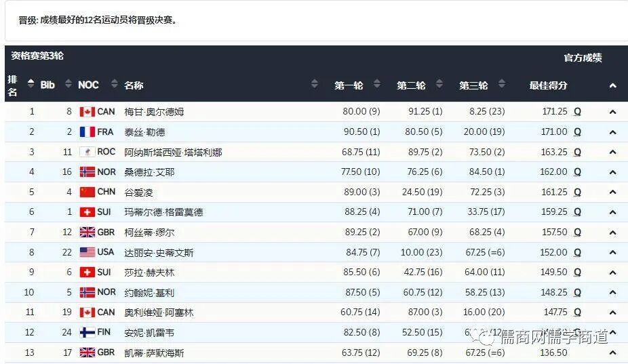Click Finland flag in 安妮·凯雷韦 row
Viewport: 628px width, 364px height.
(x=87, y=332)
